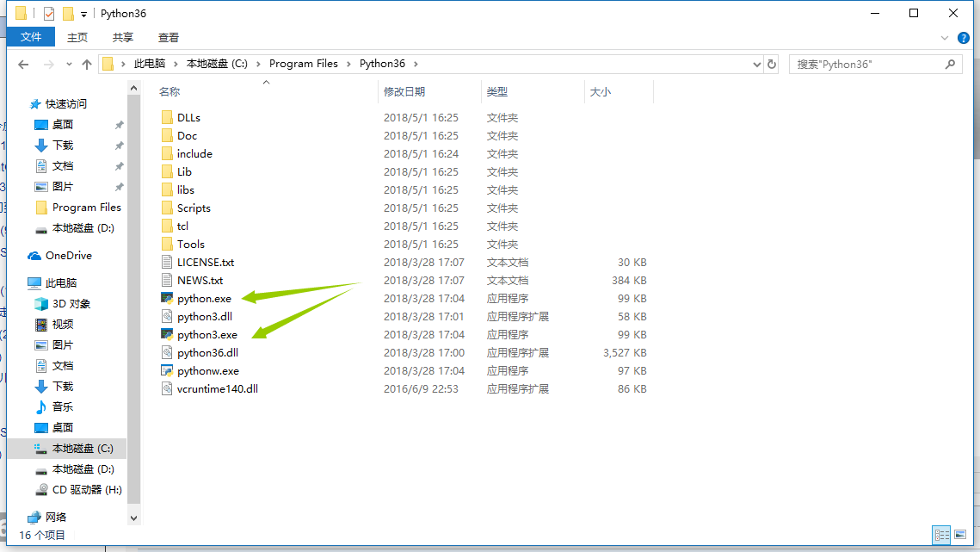
Task: Open the 文件 menu tab
Action: click(x=31, y=37)
